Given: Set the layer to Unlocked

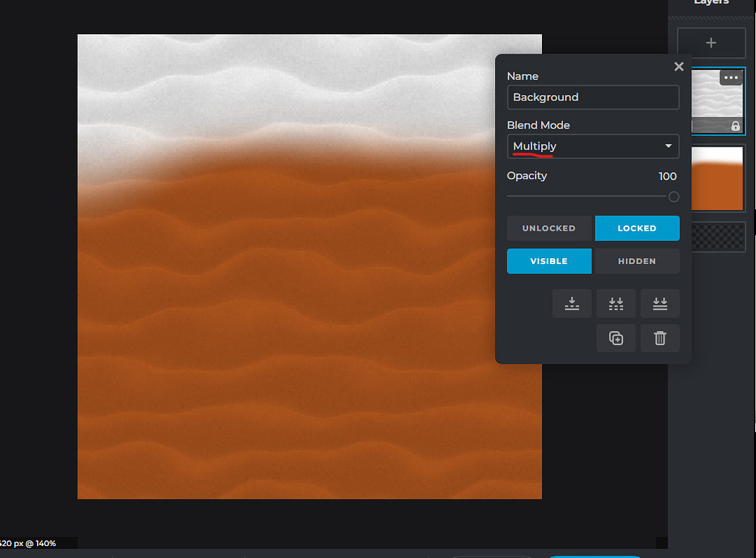Looking at the screenshot, I should click(549, 228).
